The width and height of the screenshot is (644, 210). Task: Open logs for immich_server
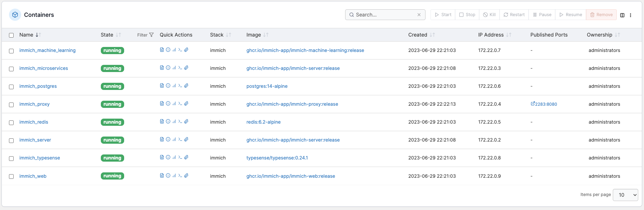(x=162, y=139)
